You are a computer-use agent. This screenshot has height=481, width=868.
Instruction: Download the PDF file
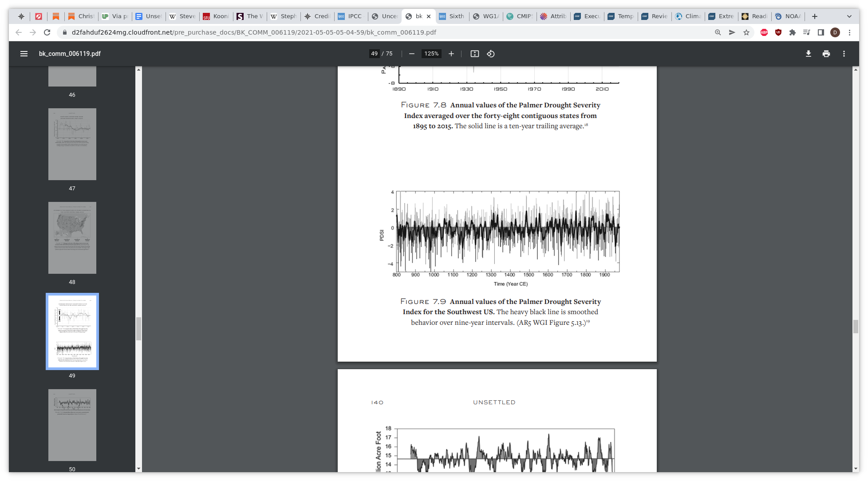click(809, 54)
